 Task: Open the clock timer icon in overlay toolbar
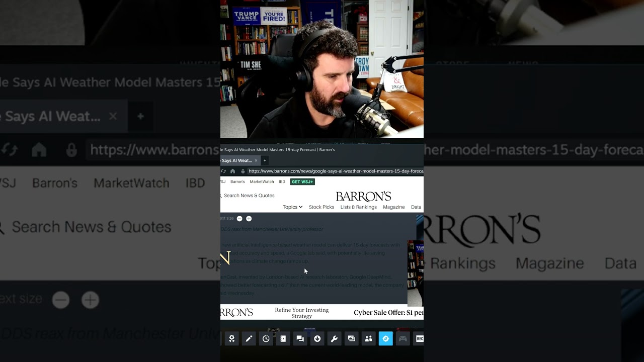tap(266, 339)
